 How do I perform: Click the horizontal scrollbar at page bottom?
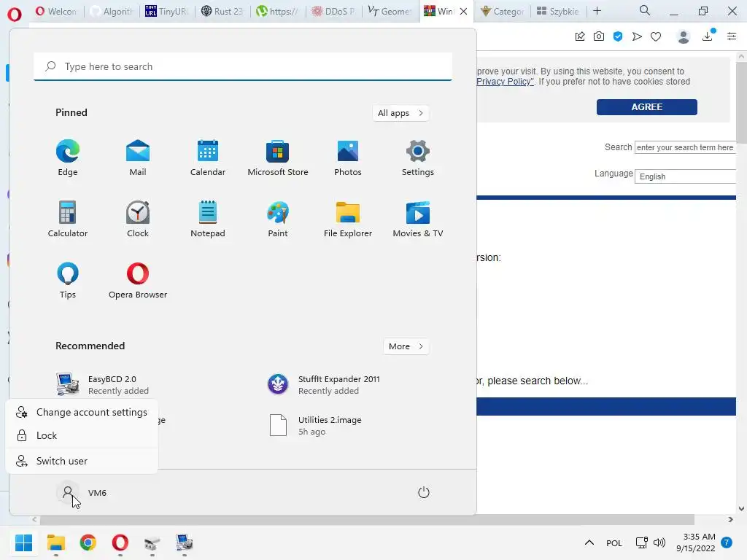(367, 519)
